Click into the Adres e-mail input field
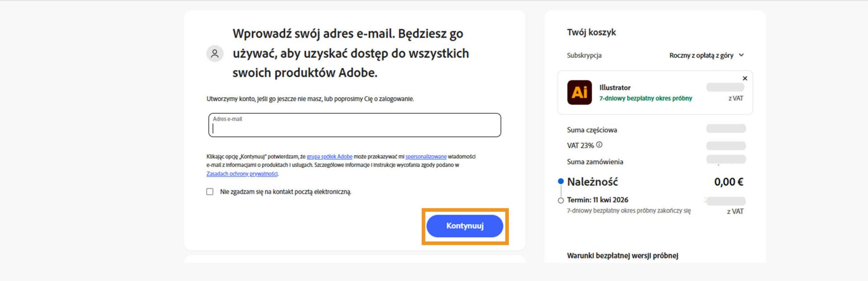Viewport: 868px width, 281px height. [x=355, y=125]
